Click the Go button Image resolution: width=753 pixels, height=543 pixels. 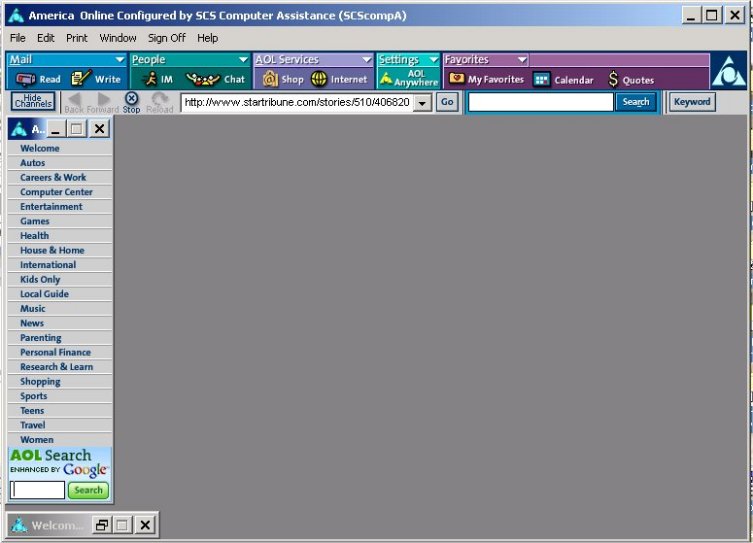pyautogui.click(x=447, y=102)
